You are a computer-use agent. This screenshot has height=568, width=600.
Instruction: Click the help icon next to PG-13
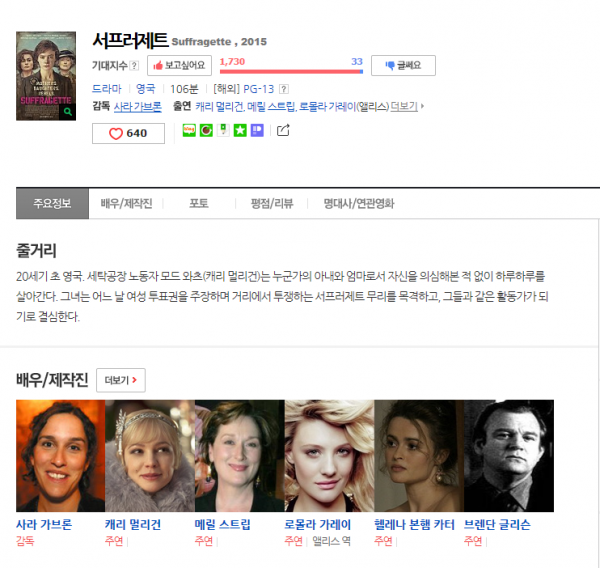tap(284, 88)
